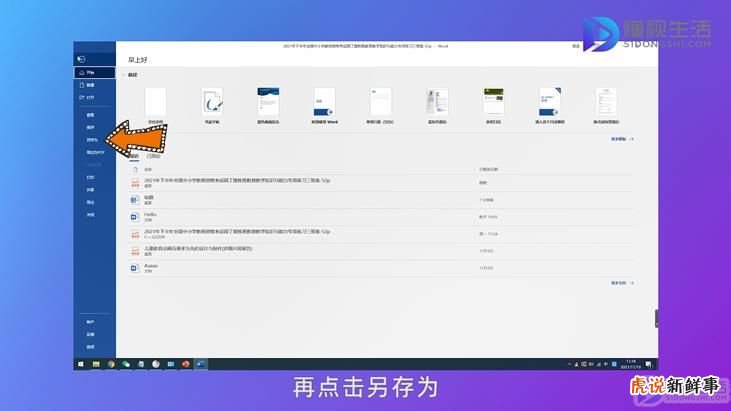Choose the blue curve letter template
The height and width of the screenshot is (411, 731).
tap(269, 102)
